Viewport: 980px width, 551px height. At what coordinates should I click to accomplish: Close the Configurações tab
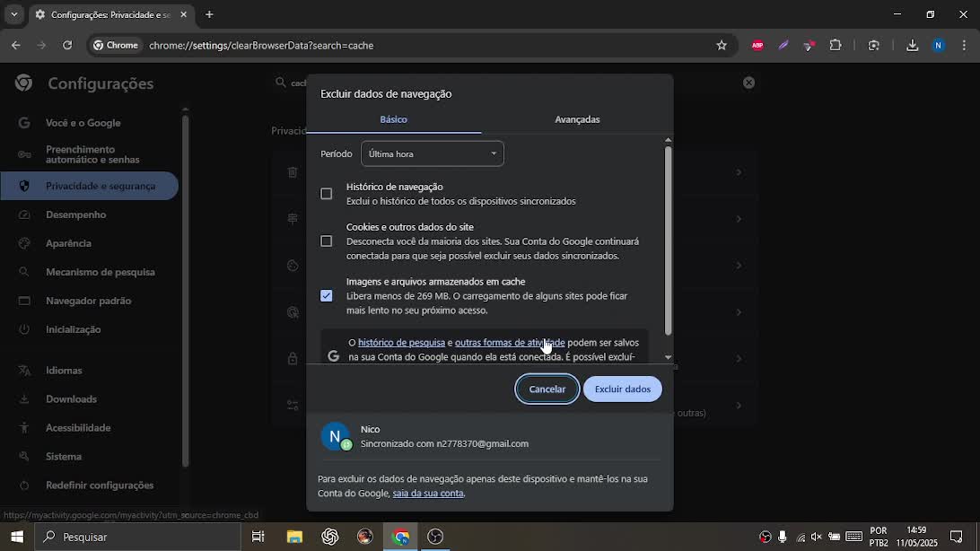(x=183, y=14)
